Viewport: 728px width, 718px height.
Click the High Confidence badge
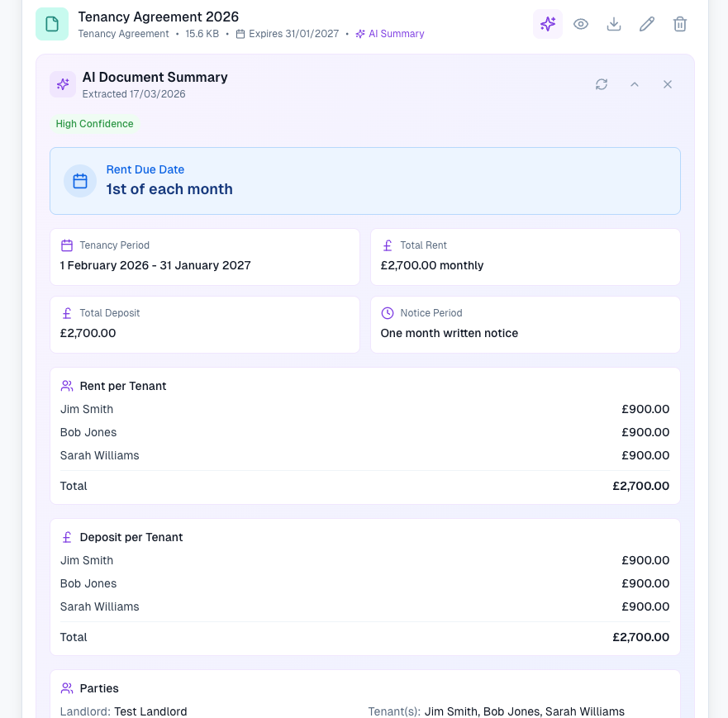click(94, 124)
